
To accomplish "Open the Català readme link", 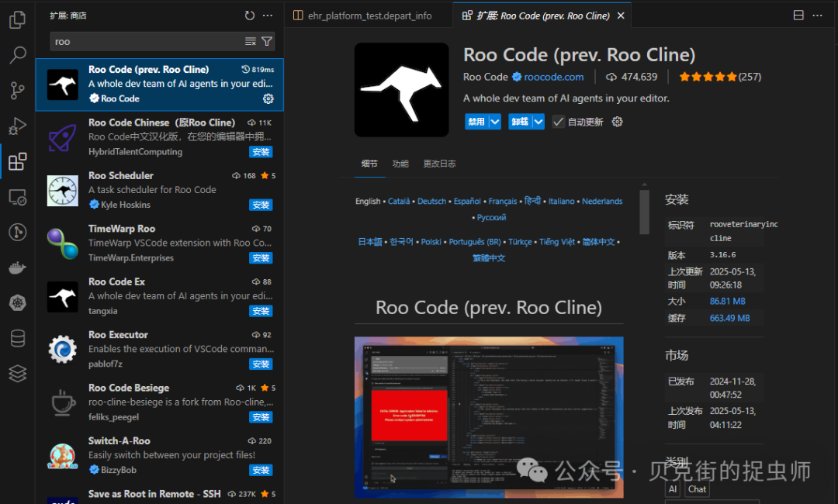I will (399, 202).
